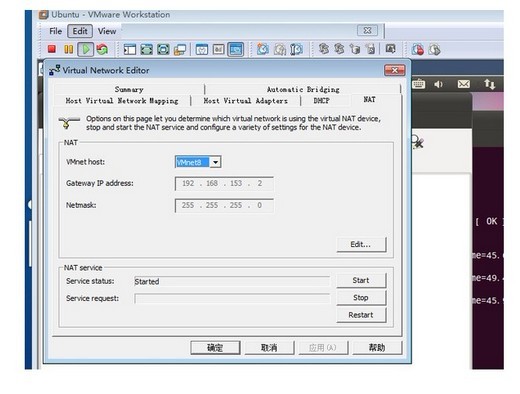Screen dimensions: 520x394
Task: Expand the VMnet host dropdown
Action: click(x=216, y=162)
